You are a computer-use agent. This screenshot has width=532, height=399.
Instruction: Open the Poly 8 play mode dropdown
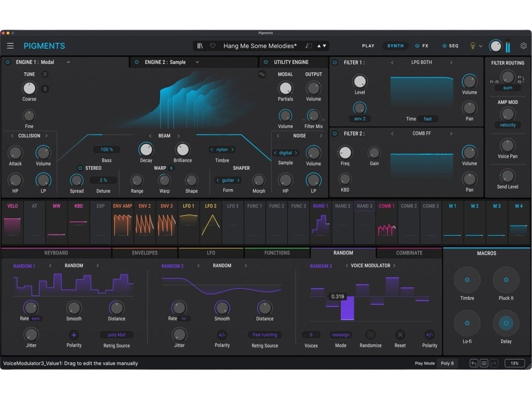tap(447, 363)
